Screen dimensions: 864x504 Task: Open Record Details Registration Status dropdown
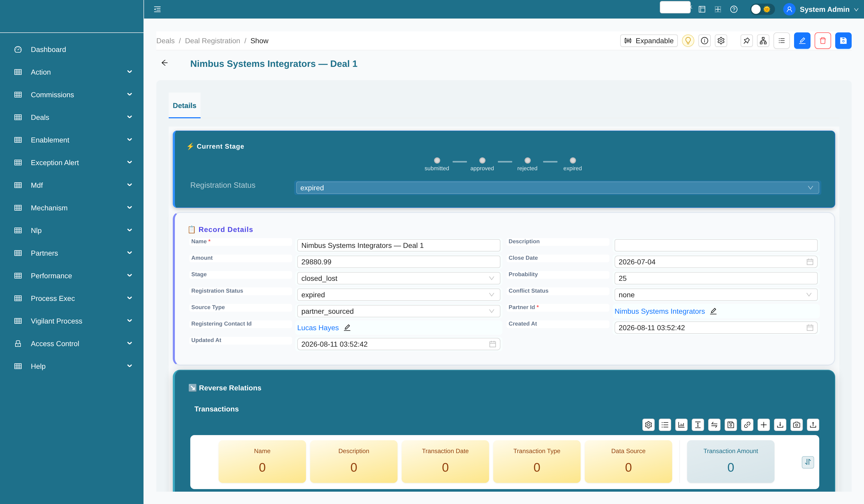click(x=398, y=295)
